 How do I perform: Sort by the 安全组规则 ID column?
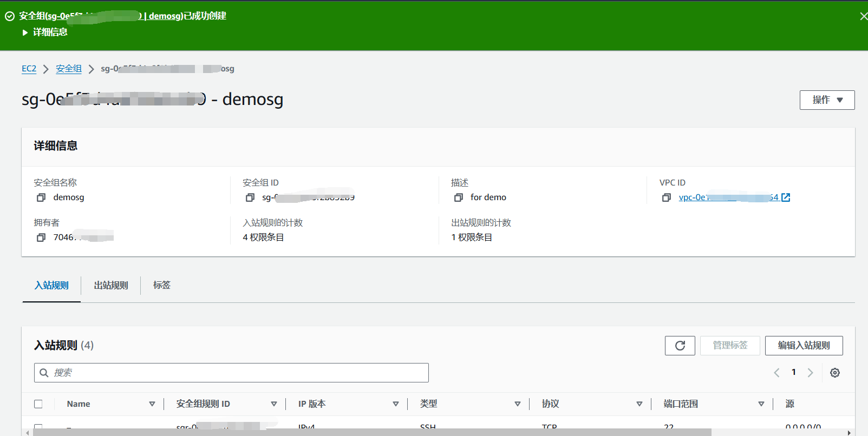tap(274, 404)
